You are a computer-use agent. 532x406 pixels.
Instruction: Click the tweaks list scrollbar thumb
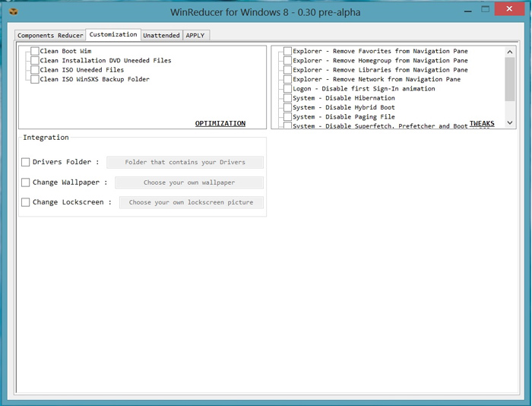[510, 79]
